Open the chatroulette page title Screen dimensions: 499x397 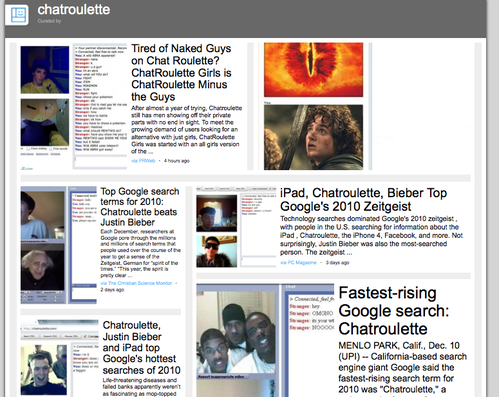(74, 10)
